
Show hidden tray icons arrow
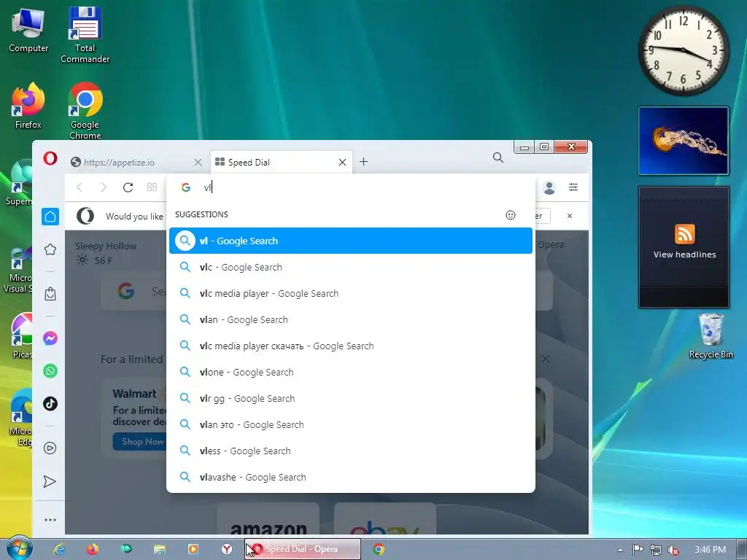[x=620, y=550]
